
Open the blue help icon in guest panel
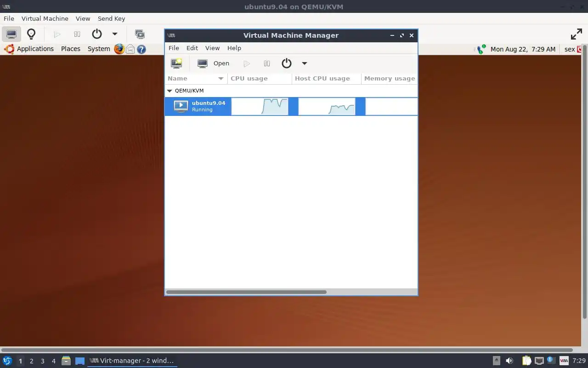(x=141, y=49)
